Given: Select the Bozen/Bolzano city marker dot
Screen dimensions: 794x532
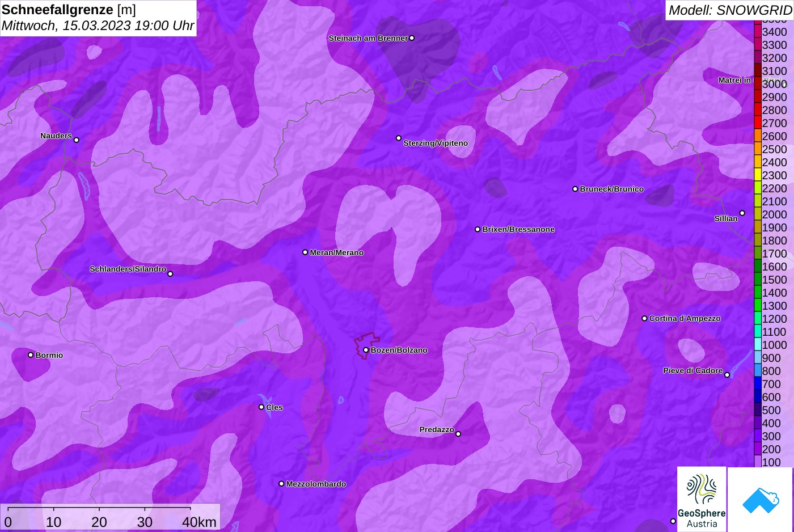Looking at the screenshot, I should pyautogui.click(x=366, y=350).
